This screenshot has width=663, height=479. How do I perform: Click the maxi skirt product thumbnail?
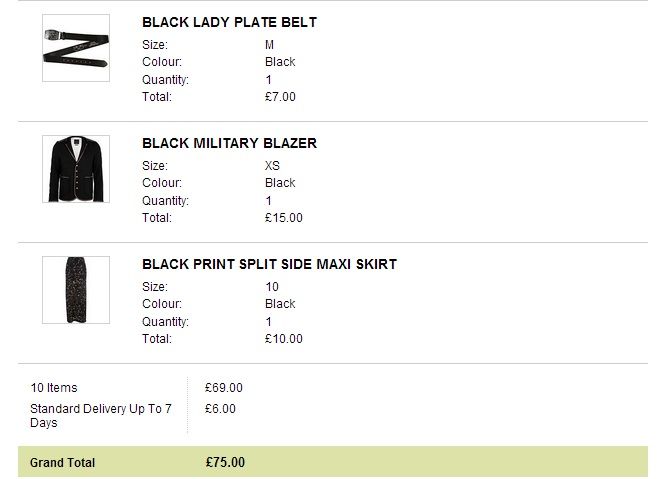pos(76,290)
